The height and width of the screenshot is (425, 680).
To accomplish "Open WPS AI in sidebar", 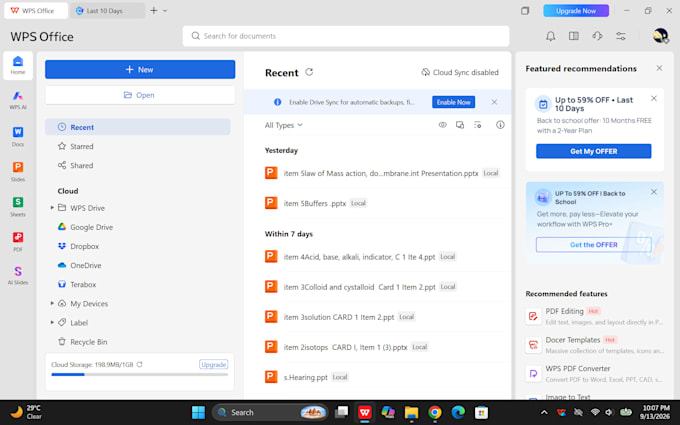I will coord(18,100).
